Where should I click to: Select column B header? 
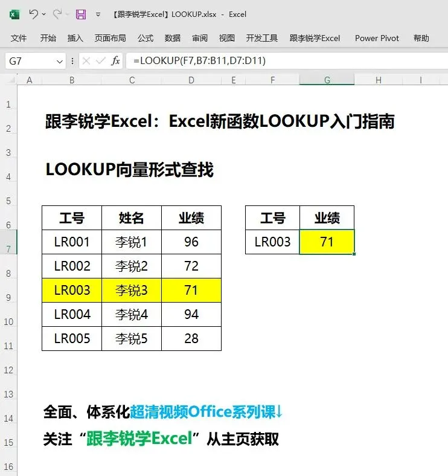tap(72, 80)
